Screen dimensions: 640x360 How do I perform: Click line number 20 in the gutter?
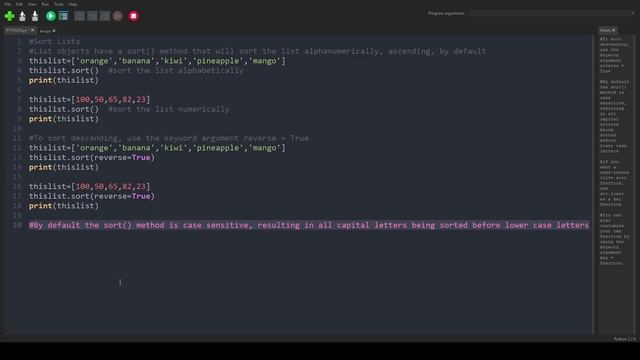click(x=17, y=225)
